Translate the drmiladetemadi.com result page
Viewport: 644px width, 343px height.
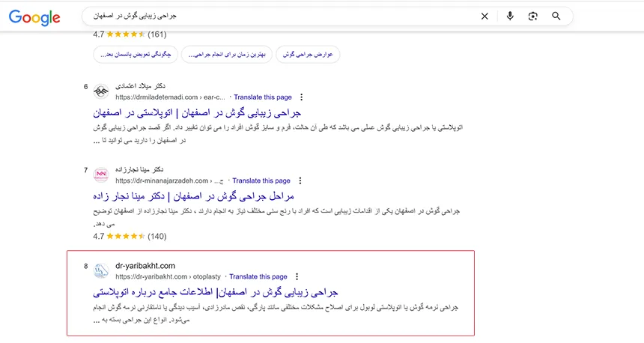point(263,97)
